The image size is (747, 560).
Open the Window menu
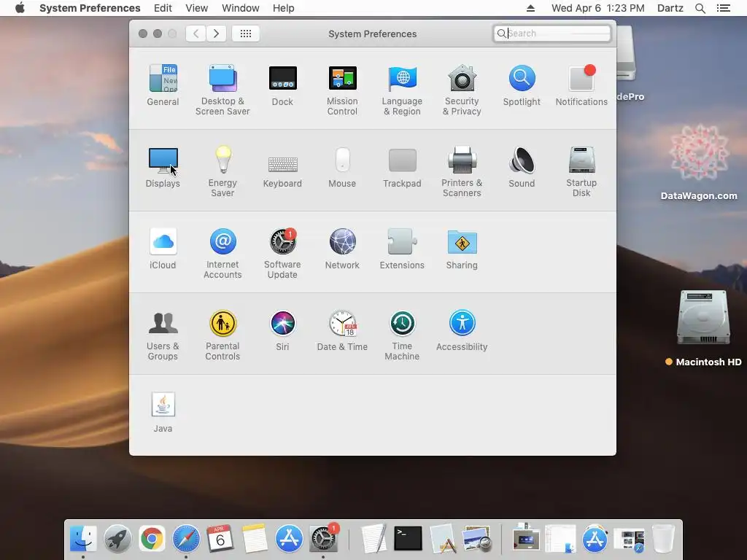point(241,8)
